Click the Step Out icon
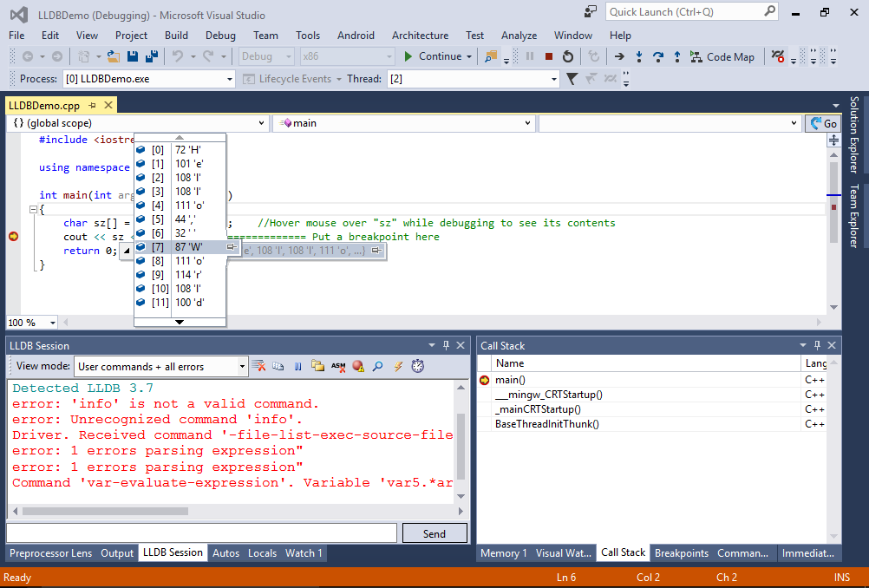The image size is (869, 588). pos(676,56)
